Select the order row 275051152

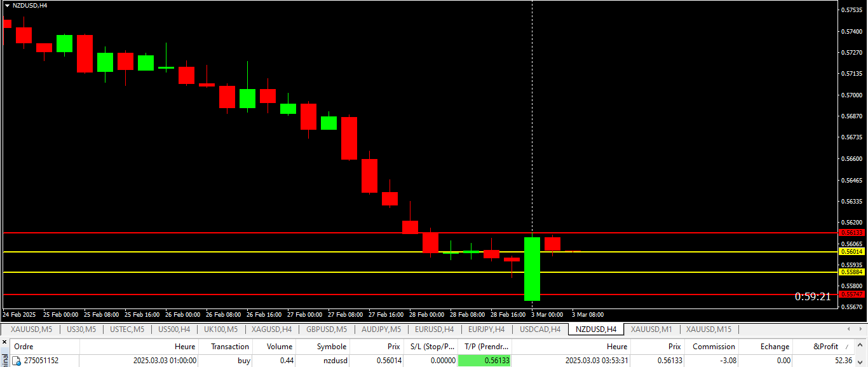pos(254,361)
